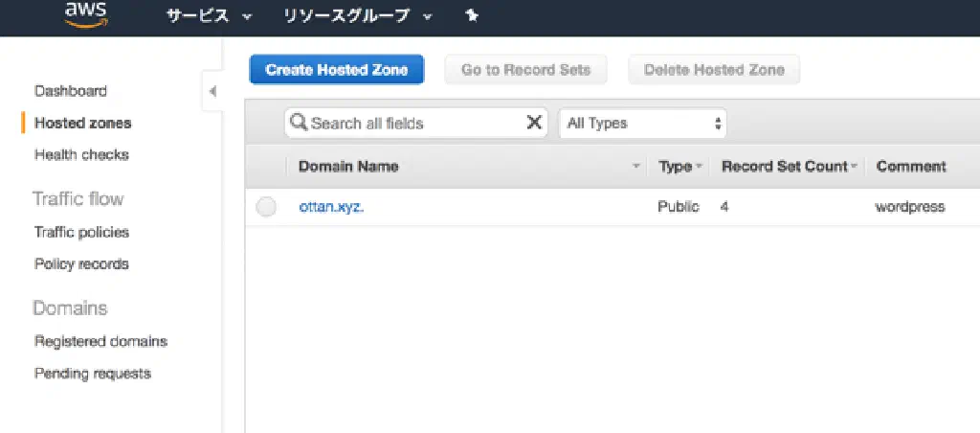This screenshot has width=980, height=433.
Task: Open Traffic policies in sidebar
Action: (x=81, y=232)
